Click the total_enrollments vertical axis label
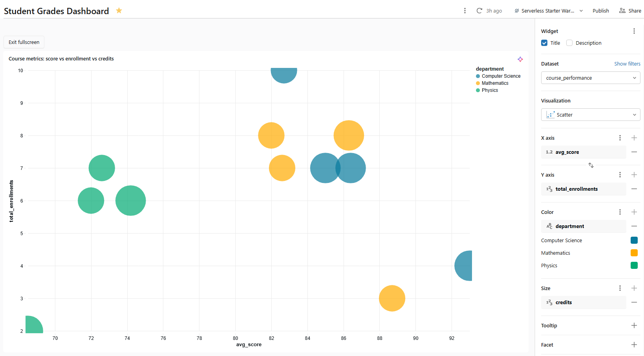The width and height of the screenshot is (644, 356). [11, 201]
